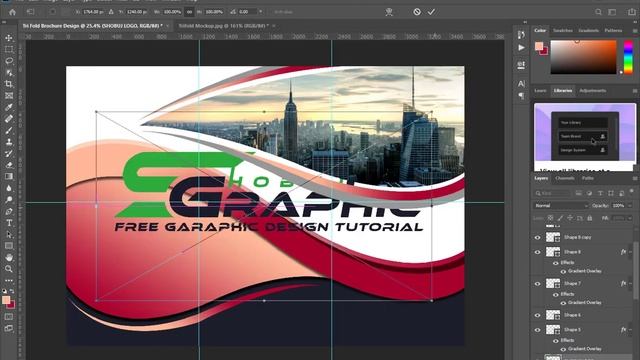
Task: Select the Healing Brush tool
Action: pos(9,119)
